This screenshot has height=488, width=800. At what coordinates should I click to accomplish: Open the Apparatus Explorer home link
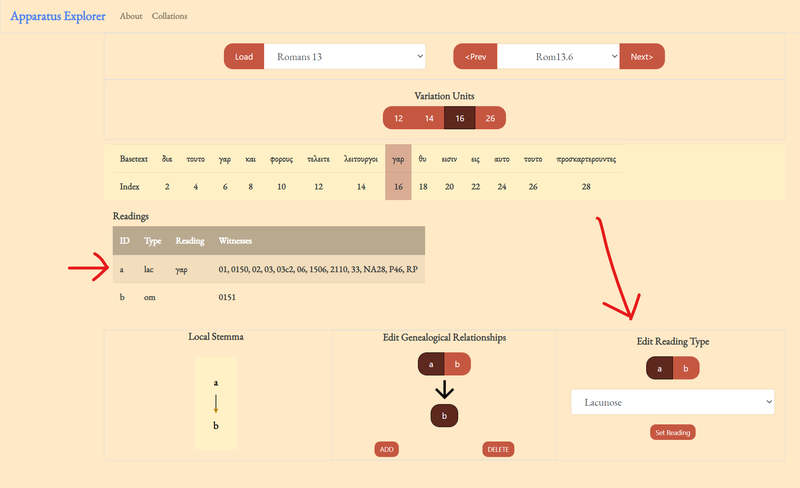click(57, 16)
